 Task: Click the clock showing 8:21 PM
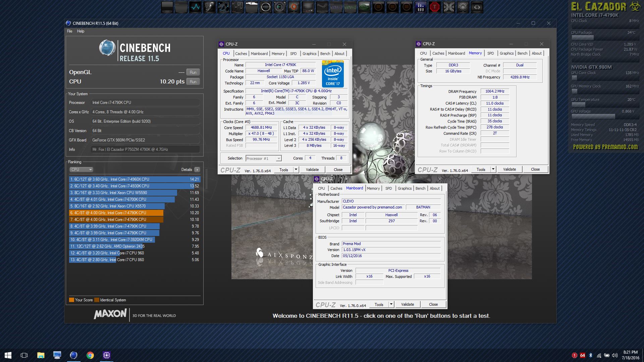point(630,352)
